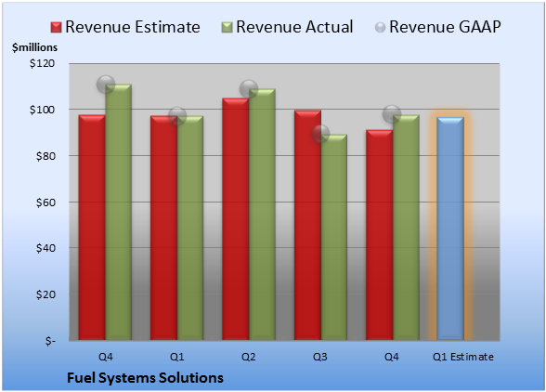Viewport: 546px width, 392px height.
Task: Click the GAAP marker on the Q3 bars
Action: [320, 134]
